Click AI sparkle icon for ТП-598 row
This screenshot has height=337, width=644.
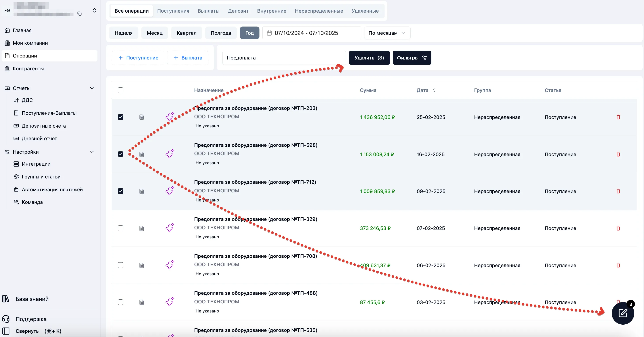tap(170, 154)
